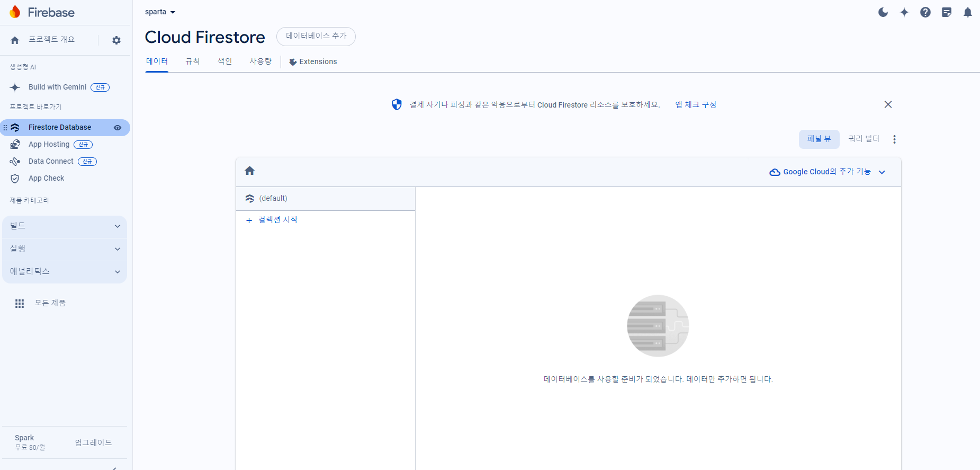Collapse the sidebar with bottom chevron
The image size is (980, 470).
pos(115,468)
